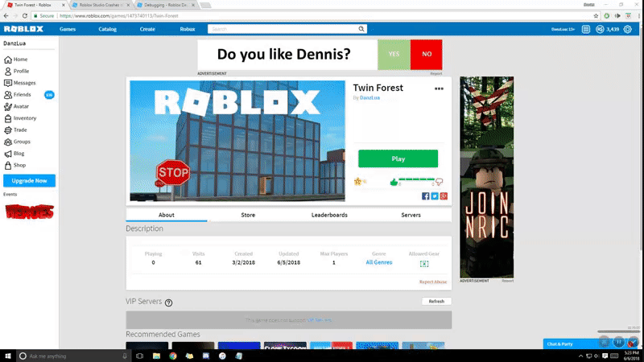This screenshot has width=644, height=362.
Task: Bookmark the page with the star icon
Action: coord(596,16)
